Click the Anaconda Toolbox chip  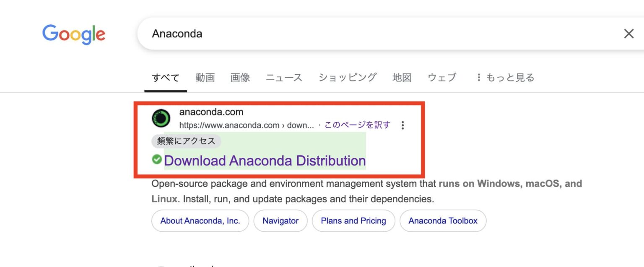coord(443,221)
